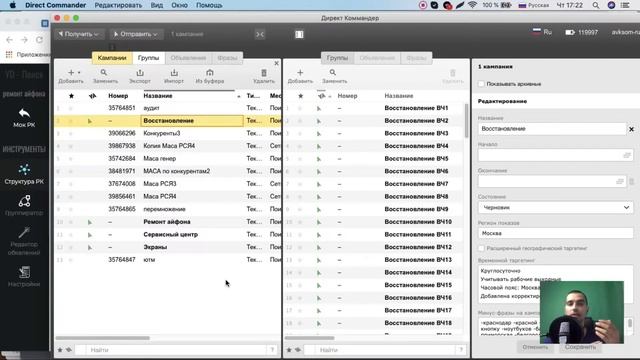This screenshot has height=360, width=640.
Task: Click Добавить icon in groups panel
Action: coord(300,73)
